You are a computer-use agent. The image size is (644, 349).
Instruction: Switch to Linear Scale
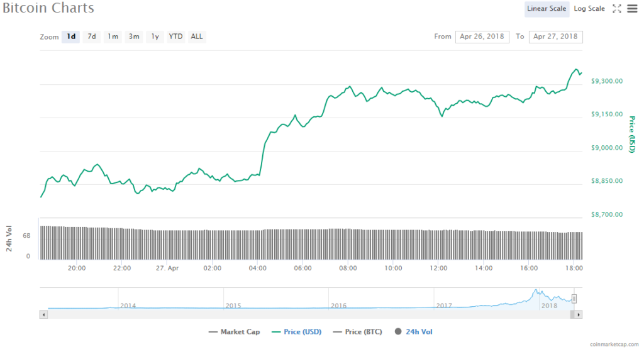[x=547, y=9]
